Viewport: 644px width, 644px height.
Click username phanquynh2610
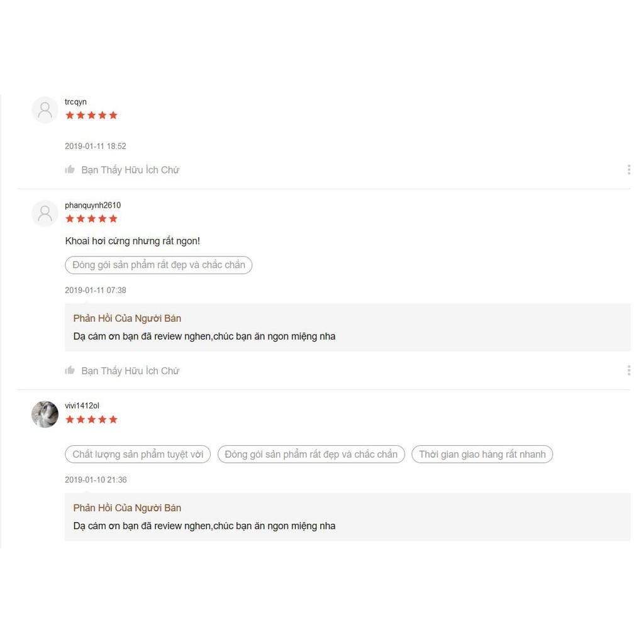click(x=93, y=205)
